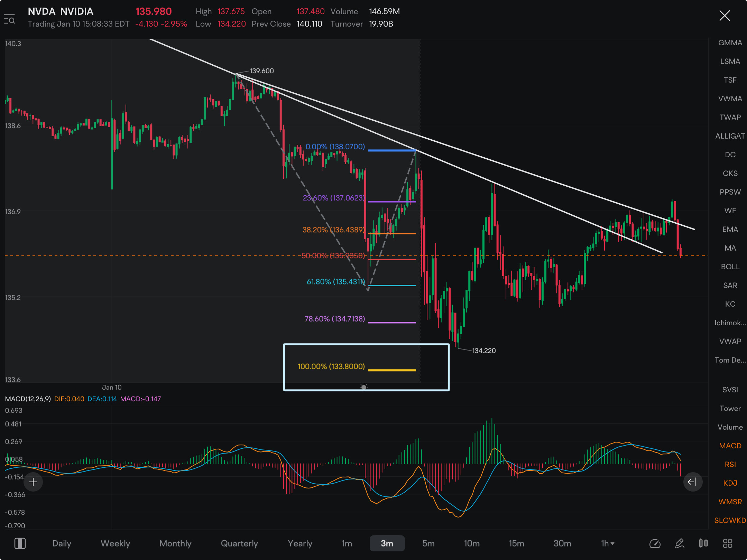Select the 30m interval
Image resolution: width=747 pixels, height=560 pixels.
tap(562, 543)
